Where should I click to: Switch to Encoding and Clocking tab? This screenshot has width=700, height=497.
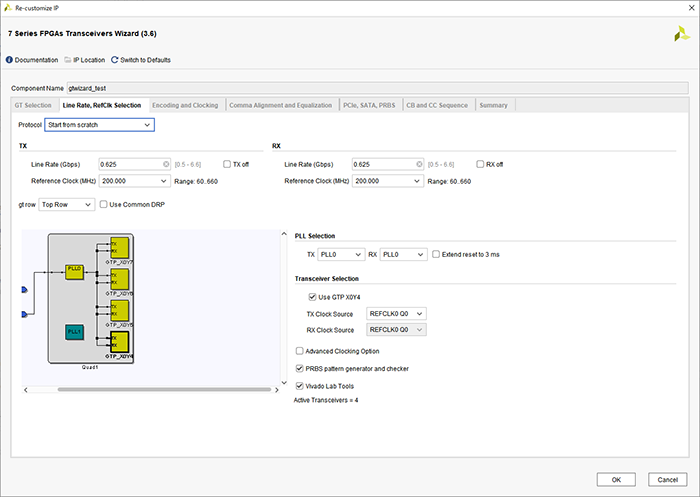(x=185, y=105)
